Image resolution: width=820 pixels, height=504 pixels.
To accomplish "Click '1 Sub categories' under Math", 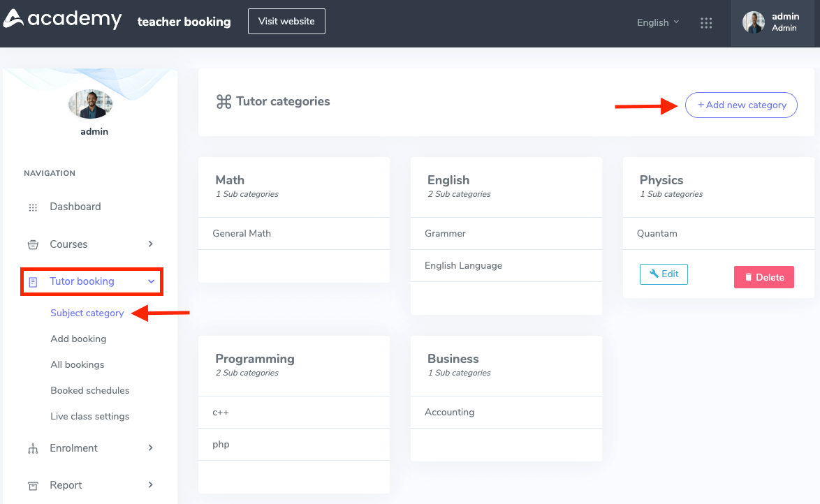I will (247, 194).
